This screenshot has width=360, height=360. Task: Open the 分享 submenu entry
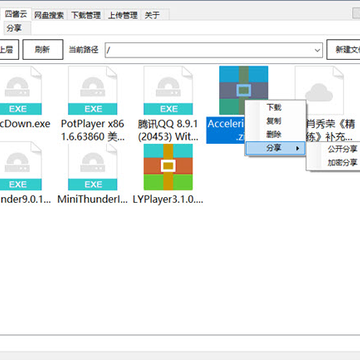coord(275,148)
